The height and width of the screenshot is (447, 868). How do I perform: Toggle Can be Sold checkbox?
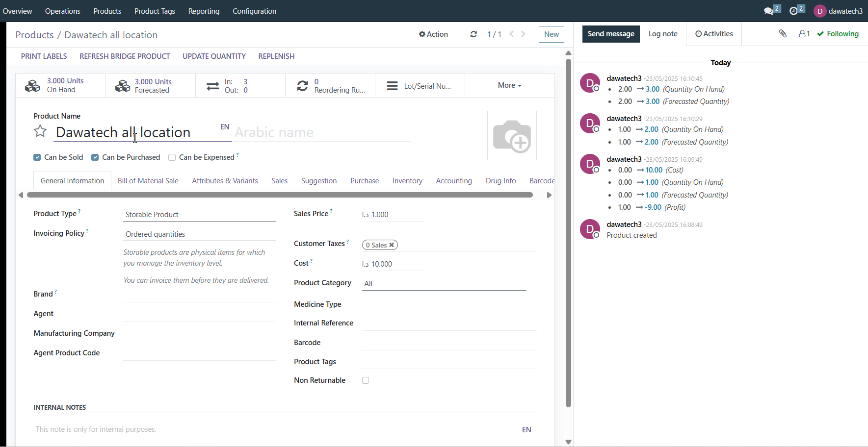pyautogui.click(x=37, y=157)
